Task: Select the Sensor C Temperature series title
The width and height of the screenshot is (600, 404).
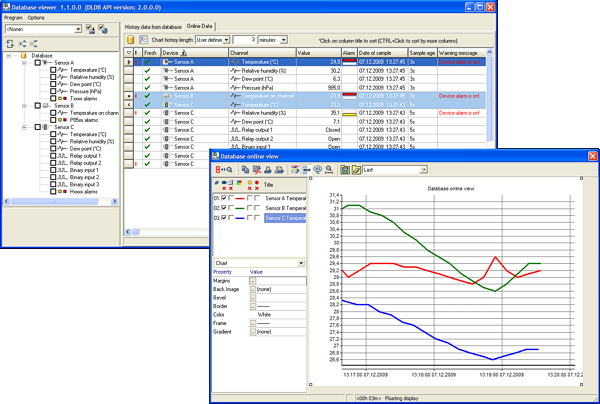Action: [285, 218]
